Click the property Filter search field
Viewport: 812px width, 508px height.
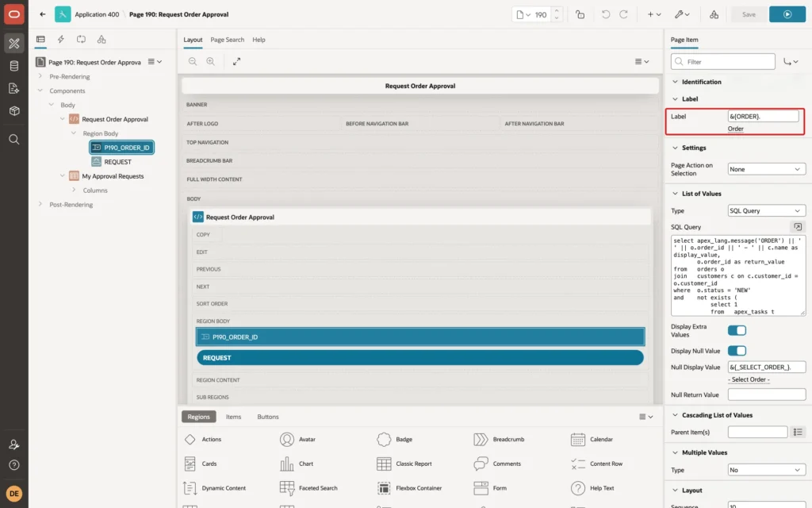point(723,62)
